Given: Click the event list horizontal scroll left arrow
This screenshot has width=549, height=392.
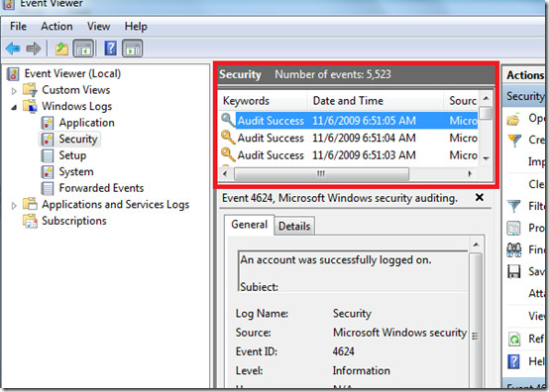Looking at the screenshot, I should click(x=225, y=174).
